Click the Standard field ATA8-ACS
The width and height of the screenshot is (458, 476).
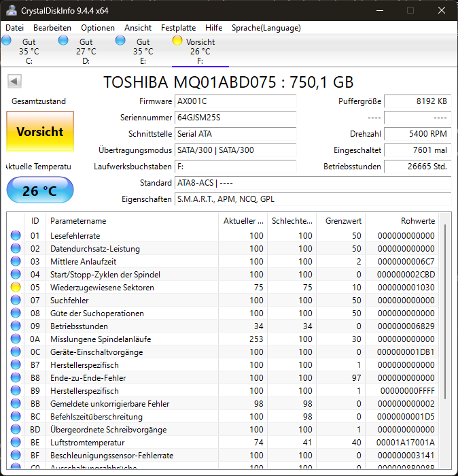pyautogui.click(x=313, y=183)
